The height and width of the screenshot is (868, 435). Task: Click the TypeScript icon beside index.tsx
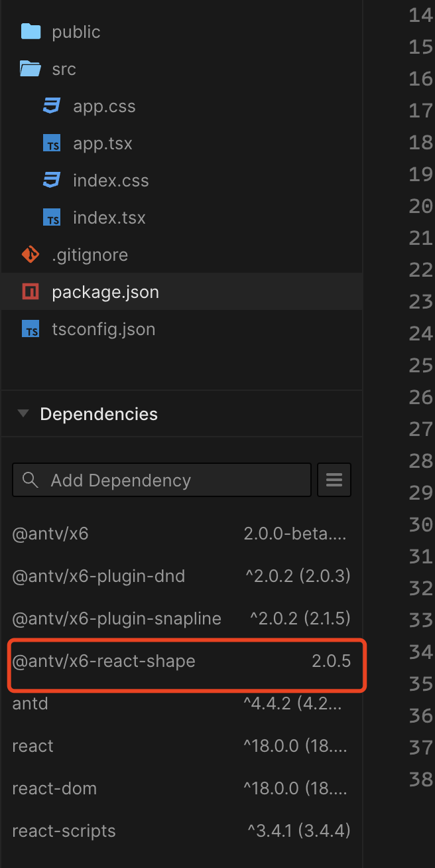[x=52, y=217]
